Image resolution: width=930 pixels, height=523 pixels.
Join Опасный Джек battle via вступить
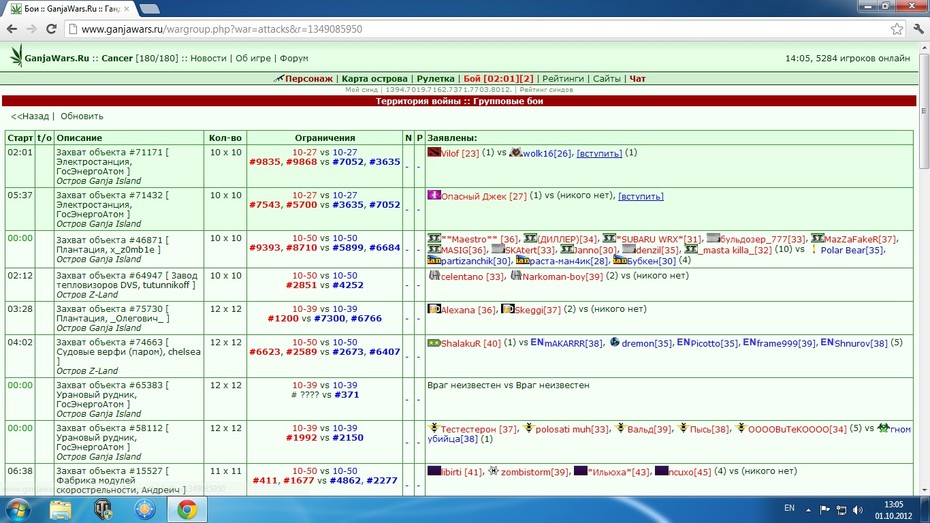pos(641,196)
